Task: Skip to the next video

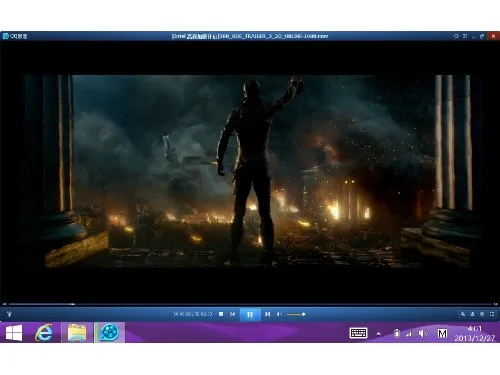Action: click(x=267, y=314)
